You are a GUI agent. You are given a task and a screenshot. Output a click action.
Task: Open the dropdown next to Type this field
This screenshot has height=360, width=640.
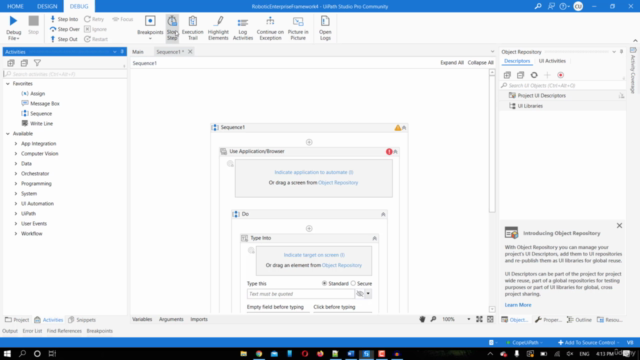[368, 294]
